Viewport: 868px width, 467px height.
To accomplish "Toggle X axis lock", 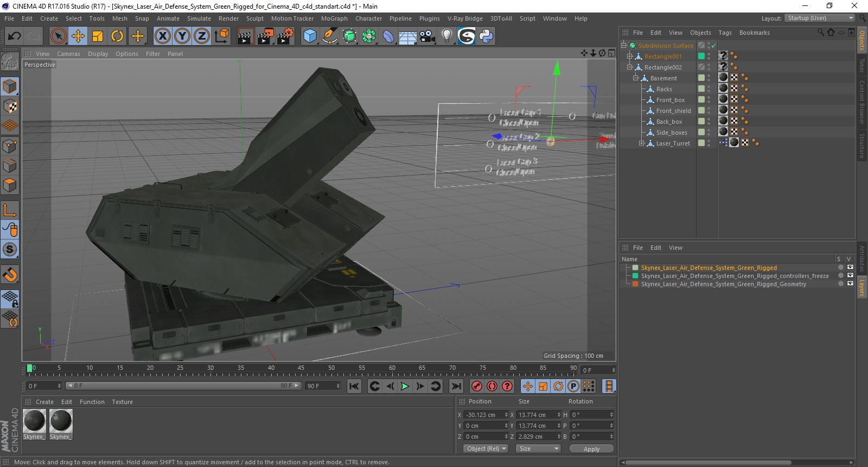I will [162, 36].
